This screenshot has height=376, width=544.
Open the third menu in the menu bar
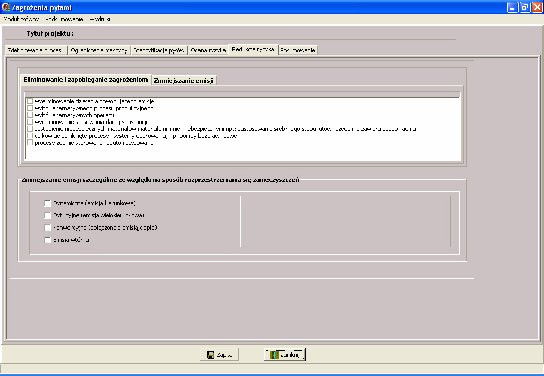point(100,19)
